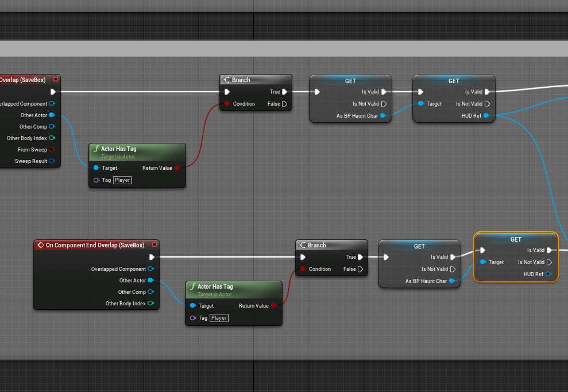The width and height of the screenshot is (568, 392).
Task: Click the Target pin on the lower Actor Has Tag
Action: pyautogui.click(x=193, y=306)
